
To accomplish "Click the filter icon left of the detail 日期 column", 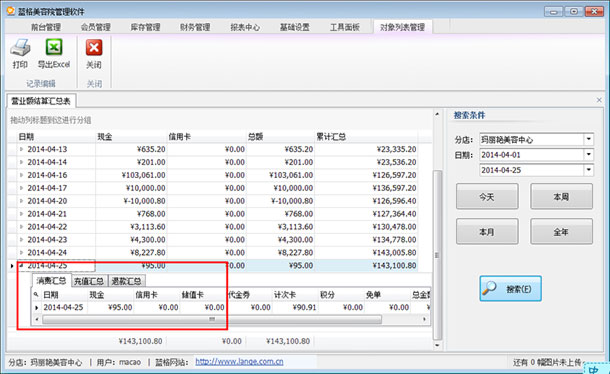I will pos(36,295).
